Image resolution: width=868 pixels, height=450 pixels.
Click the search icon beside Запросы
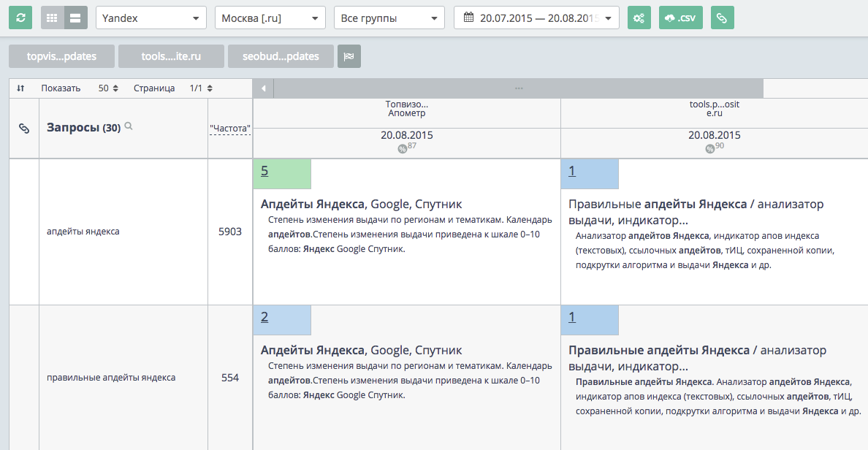[129, 126]
